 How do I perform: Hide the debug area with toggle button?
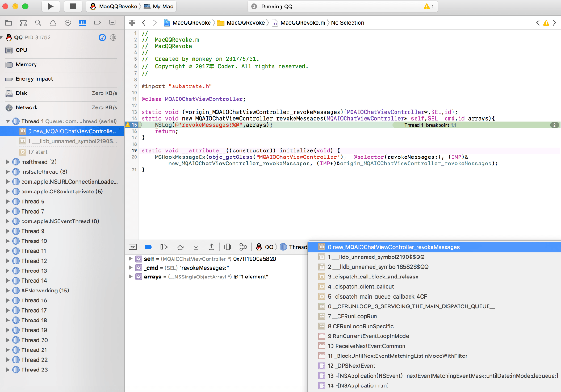(x=133, y=247)
